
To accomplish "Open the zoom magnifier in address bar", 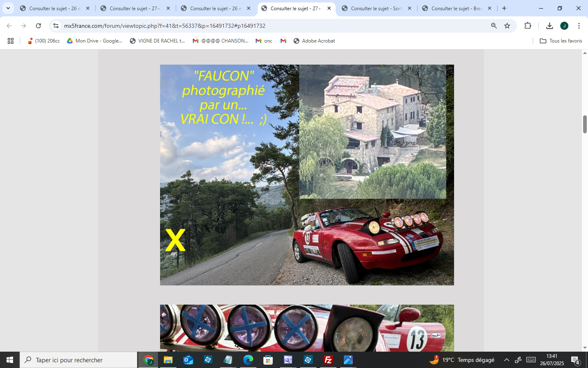I will 494,26.
